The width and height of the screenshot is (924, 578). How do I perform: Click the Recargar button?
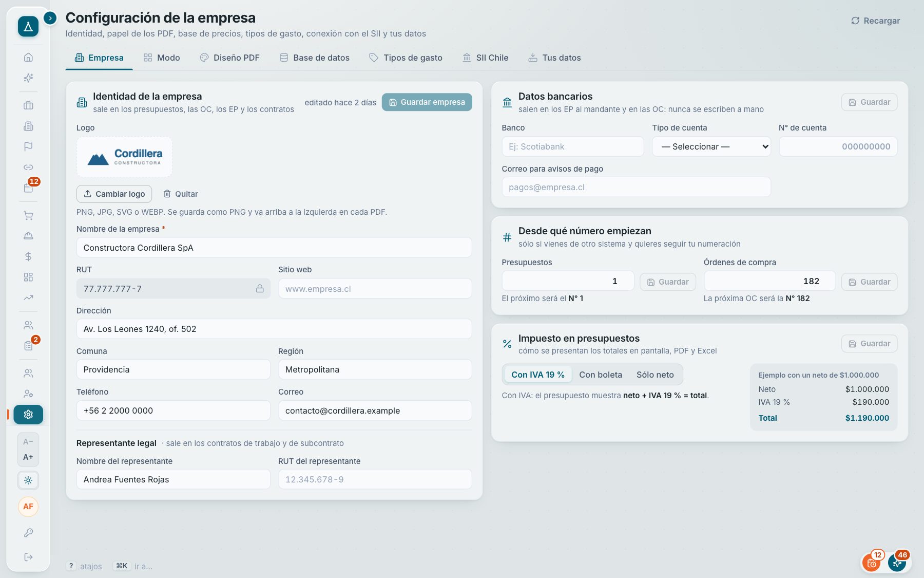(875, 21)
